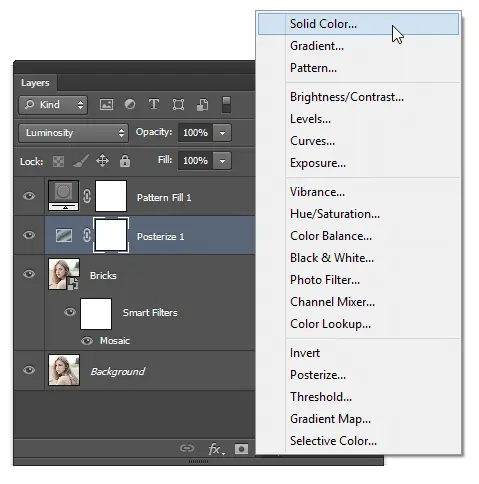The height and width of the screenshot is (484, 479).
Task: Open the Opacity slider arrow
Action: tap(222, 133)
